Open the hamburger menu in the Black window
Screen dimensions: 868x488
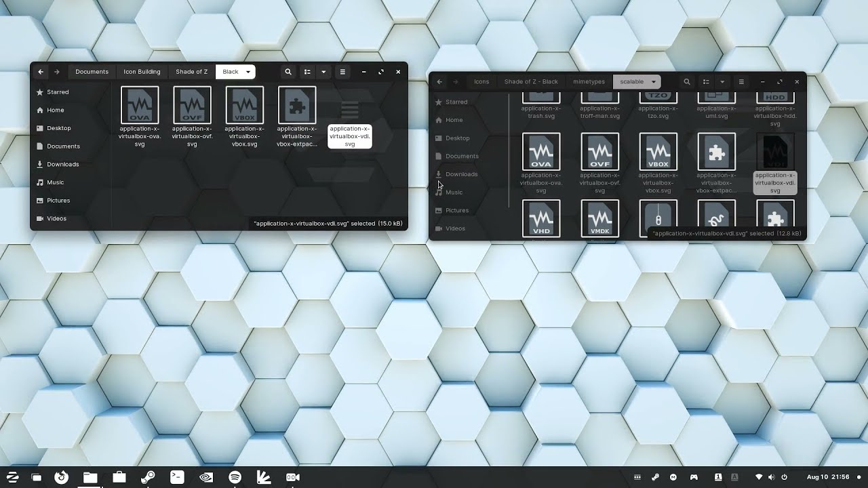pos(342,72)
